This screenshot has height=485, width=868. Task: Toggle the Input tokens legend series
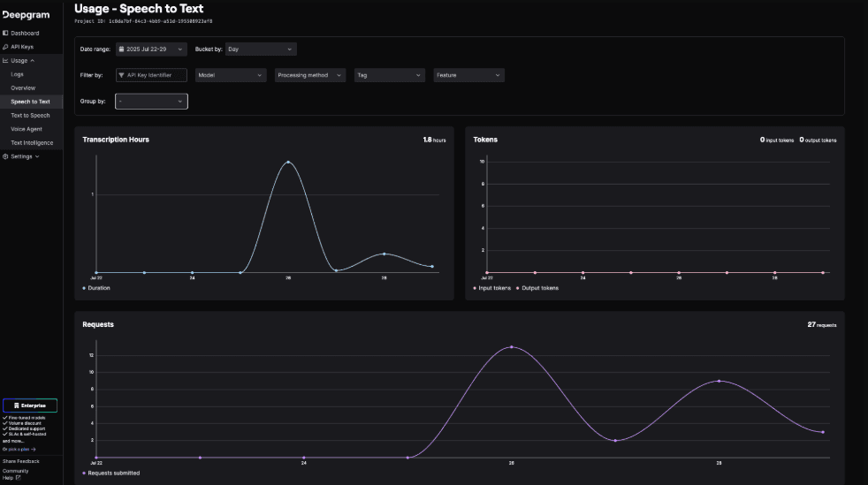[492, 288]
